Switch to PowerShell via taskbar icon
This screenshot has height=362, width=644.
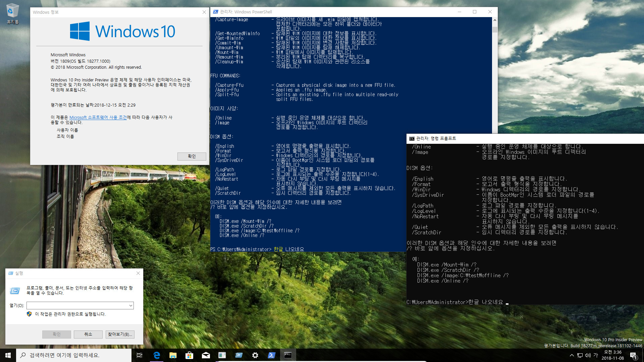tap(272, 355)
